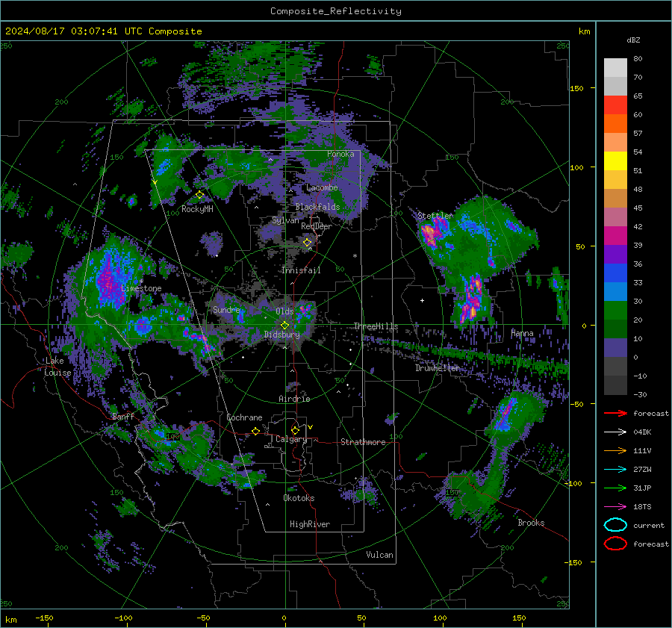Click the Lacombe city label

[322, 187]
